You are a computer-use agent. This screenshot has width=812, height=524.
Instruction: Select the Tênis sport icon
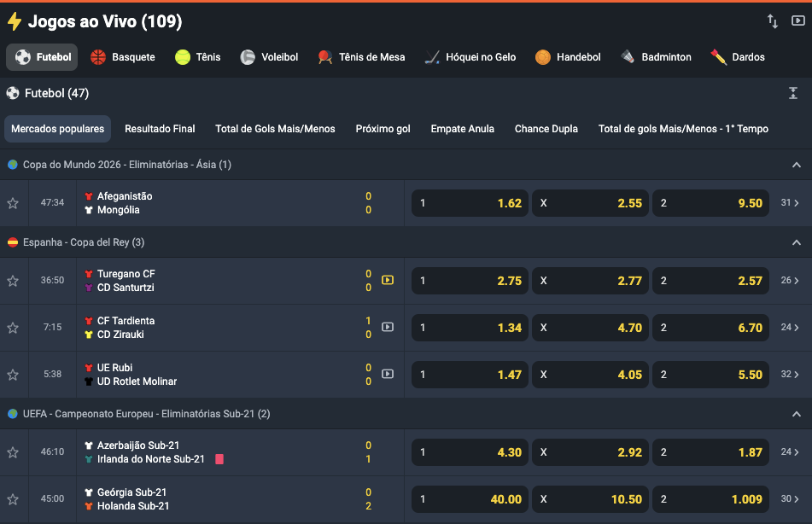point(183,57)
